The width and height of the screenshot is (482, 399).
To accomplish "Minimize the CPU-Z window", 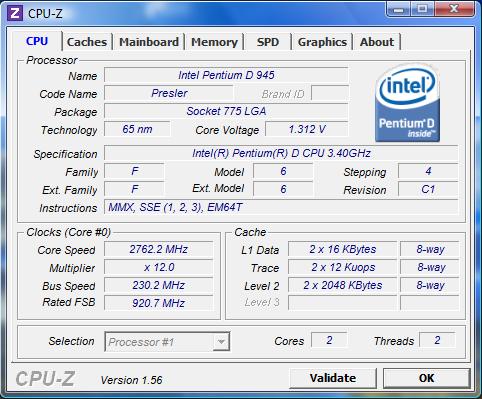I will coord(398,9).
